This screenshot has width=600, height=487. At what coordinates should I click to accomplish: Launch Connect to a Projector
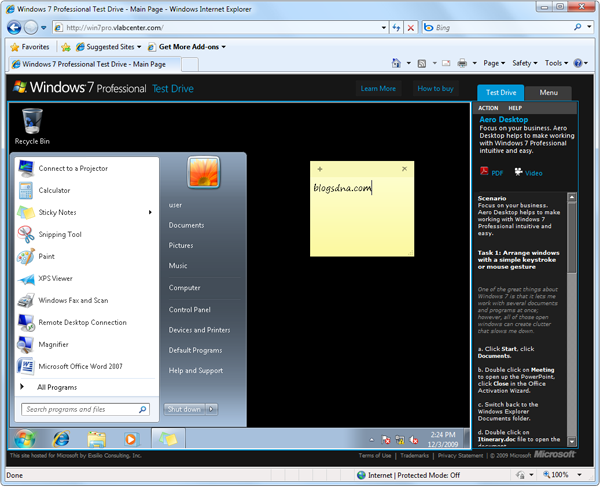pyautogui.click(x=86, y=168)
